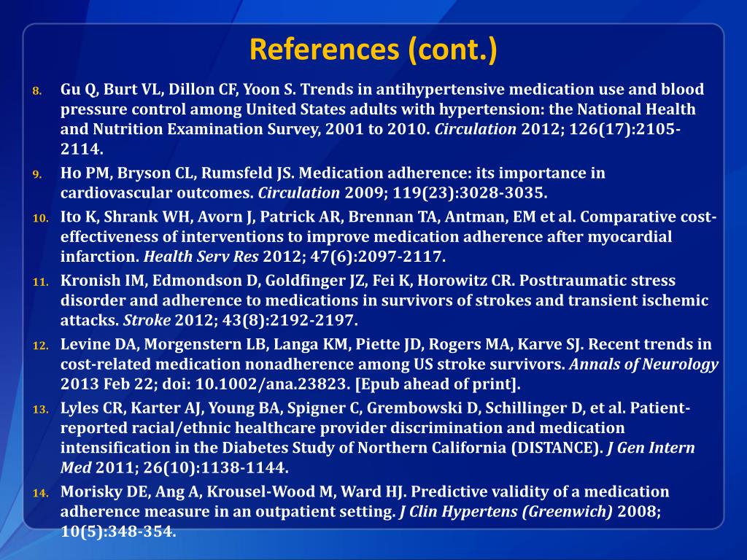Select reference number 9 marker

click(x=37, y=175)
